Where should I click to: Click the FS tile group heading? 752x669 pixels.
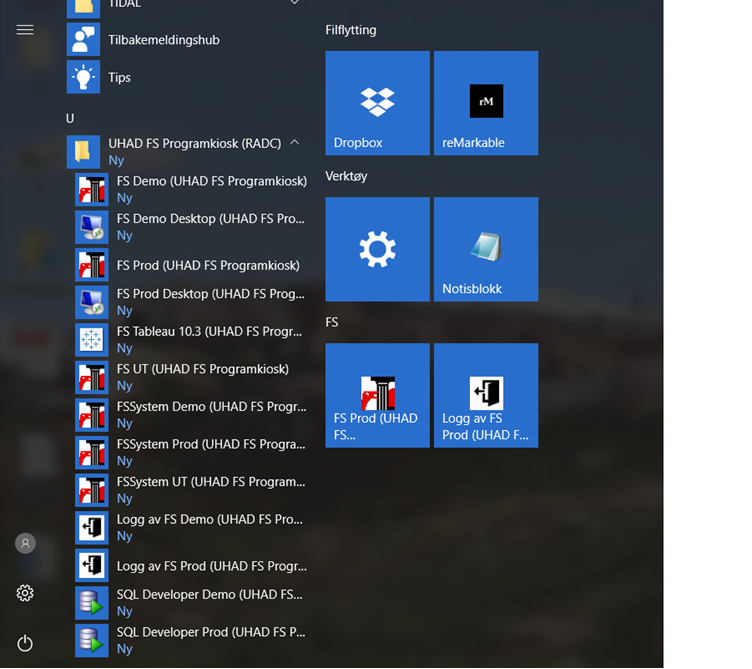point(331,322)
